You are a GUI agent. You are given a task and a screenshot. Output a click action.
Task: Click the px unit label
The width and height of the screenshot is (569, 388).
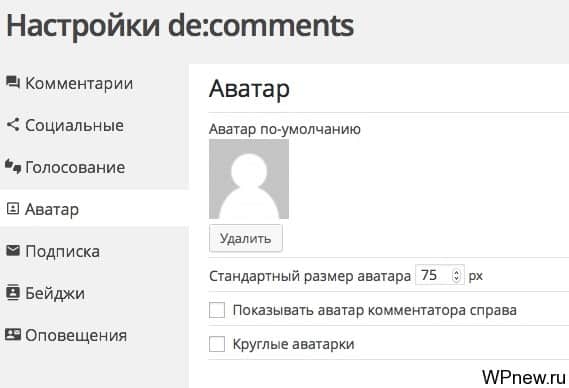(x=475, y=276)
